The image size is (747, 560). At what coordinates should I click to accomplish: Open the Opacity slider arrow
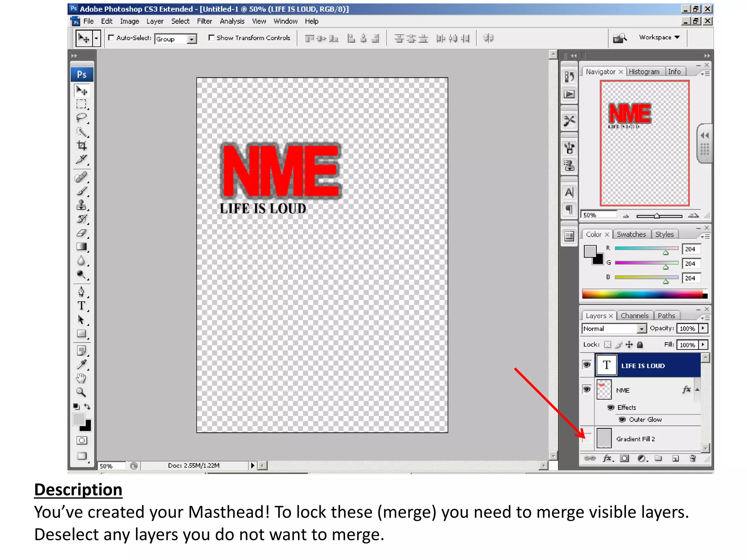(703, 328)
